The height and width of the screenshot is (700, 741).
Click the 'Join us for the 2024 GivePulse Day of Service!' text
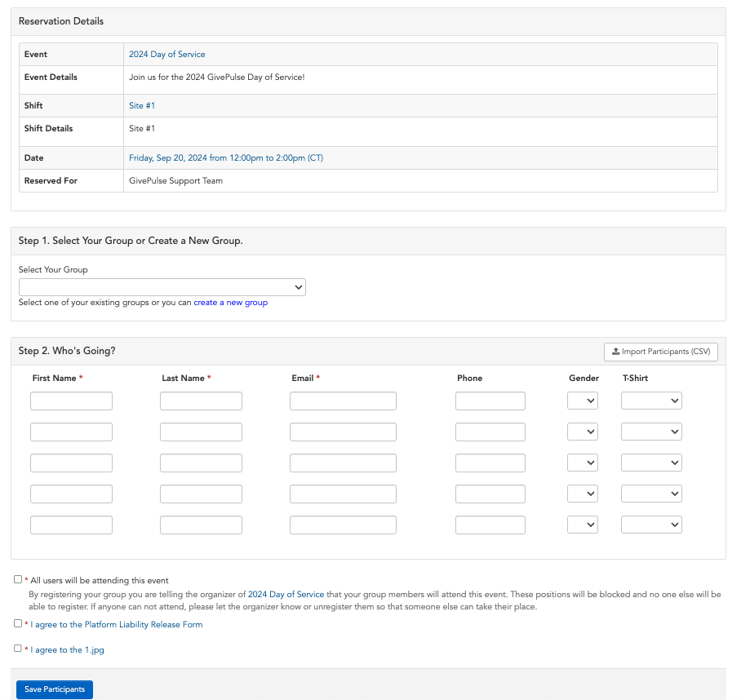[217, 77]
